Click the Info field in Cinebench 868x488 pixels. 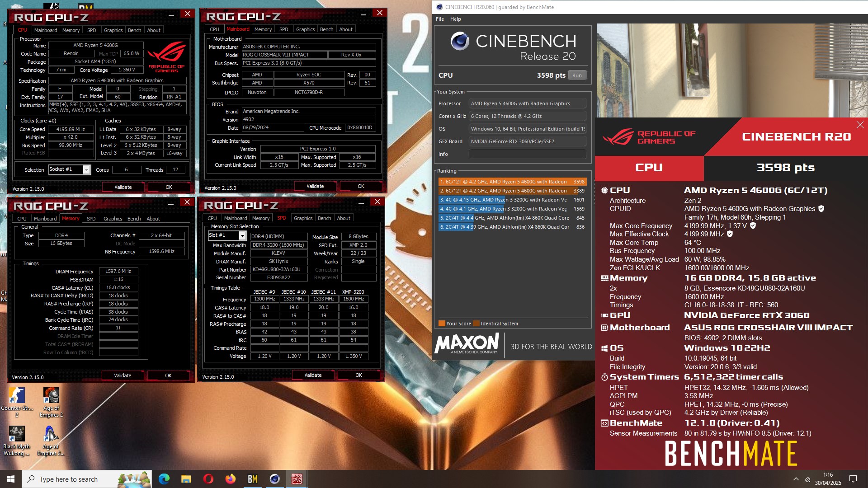point(527,154)
